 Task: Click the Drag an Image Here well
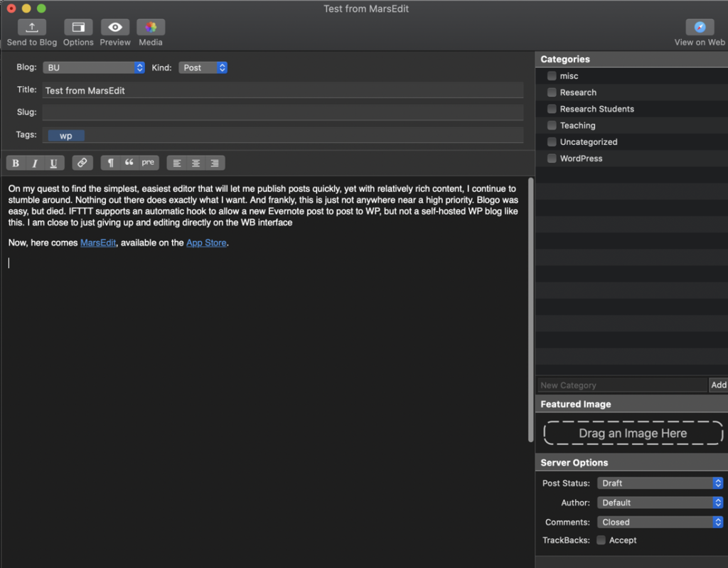(x=633, y=433)
